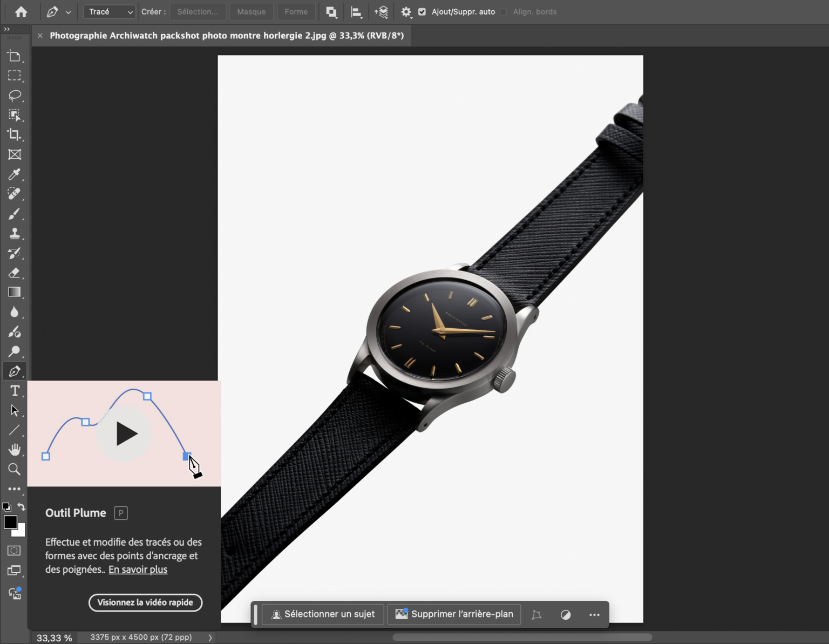829x644 pixels.
Task: Select the Brush tool
Action: [15, 214]
